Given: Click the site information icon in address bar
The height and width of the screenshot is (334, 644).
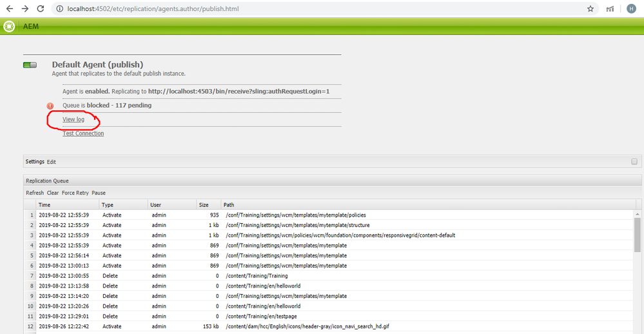Looking at the screenshot, I should tap(59, 9).
